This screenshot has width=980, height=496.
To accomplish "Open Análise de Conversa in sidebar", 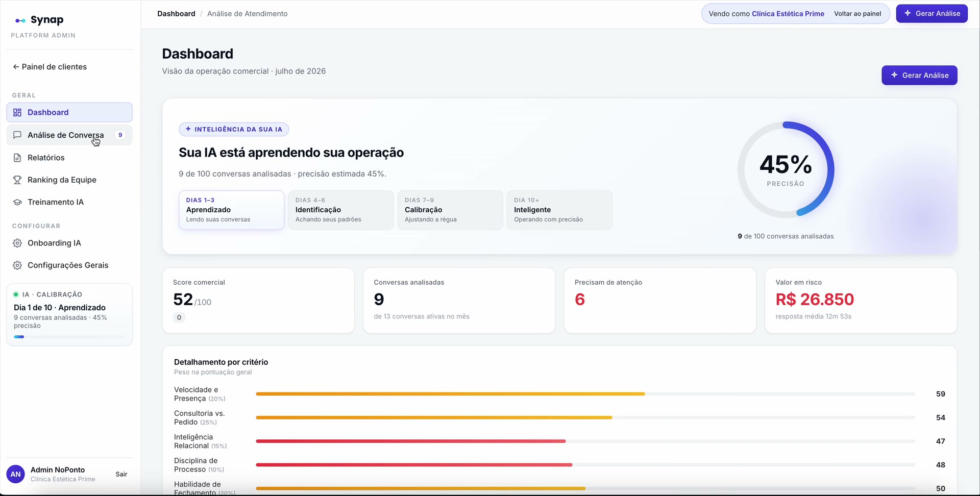I will pos(69,135).
